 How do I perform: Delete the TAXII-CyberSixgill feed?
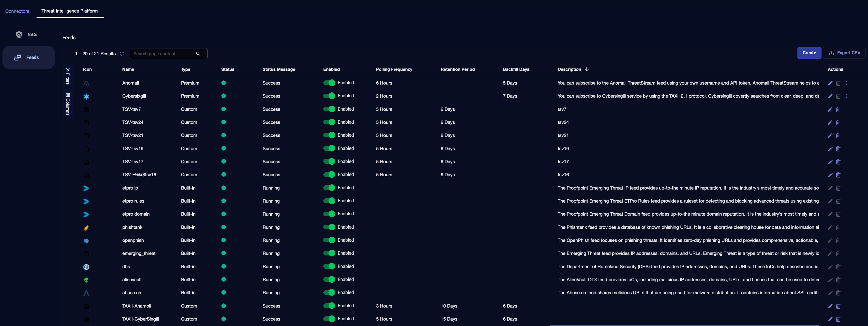tap(838, 319)
